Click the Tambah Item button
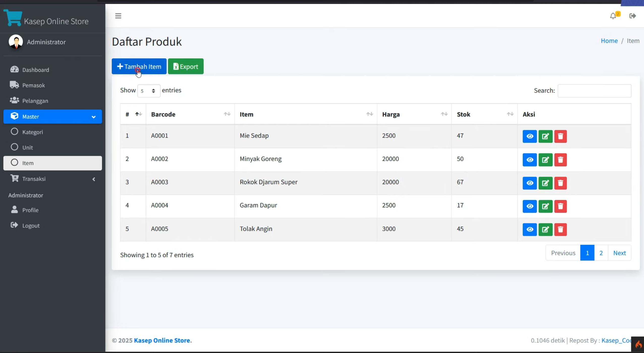 pos(139,66)
